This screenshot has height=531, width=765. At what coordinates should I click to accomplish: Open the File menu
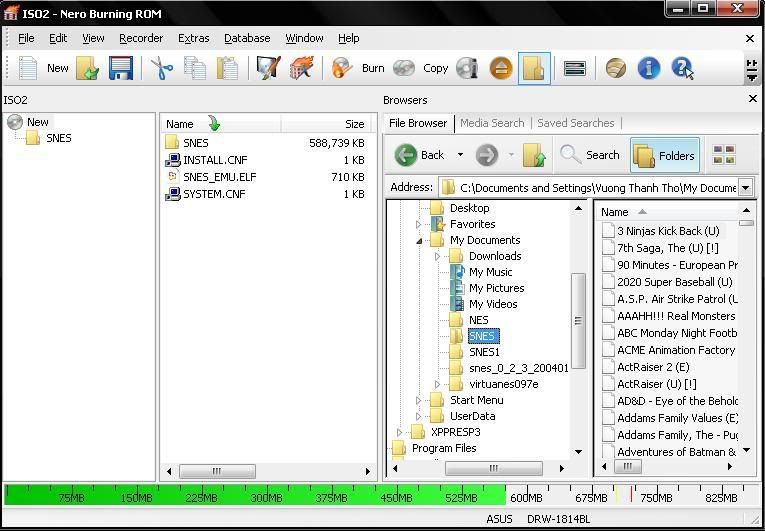[26, 38]
